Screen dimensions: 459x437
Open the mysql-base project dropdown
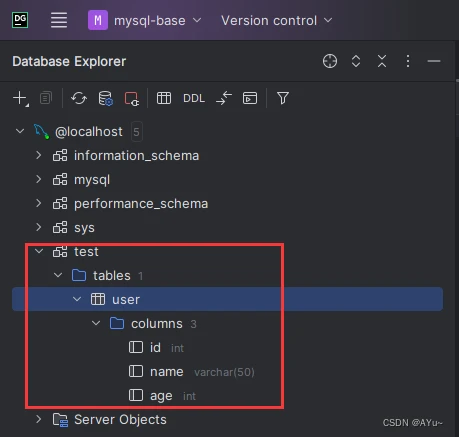tap(145, 20)
